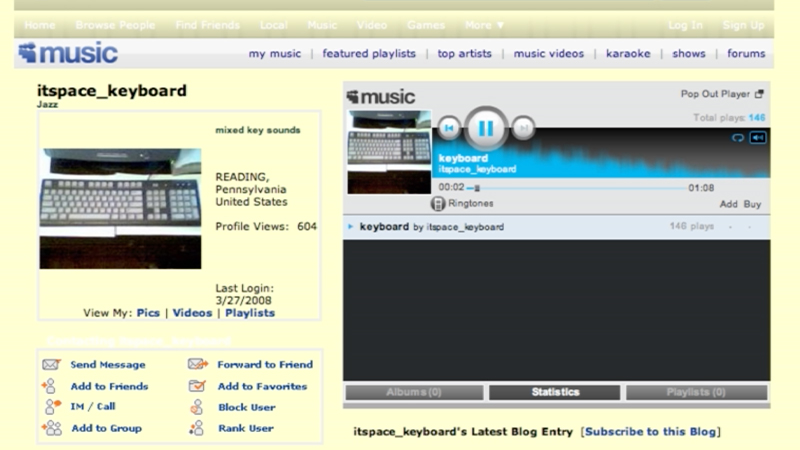Open forums link

point(746,54)
